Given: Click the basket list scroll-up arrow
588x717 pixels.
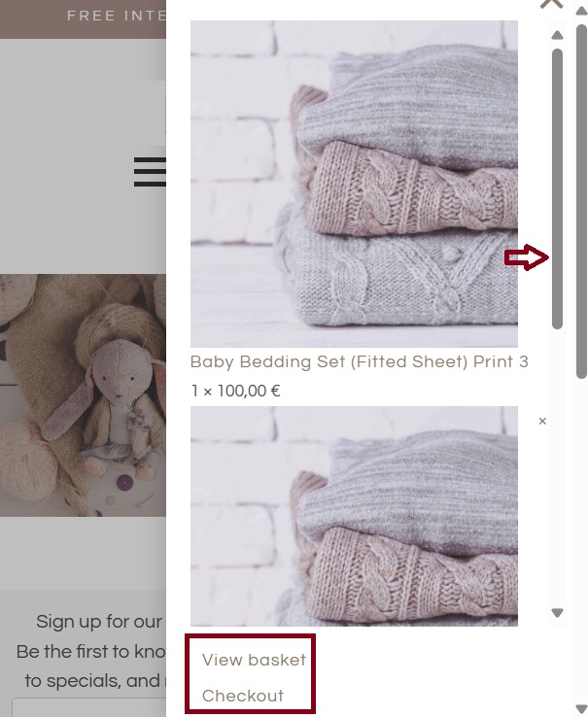Looking at the screenshot, I should pos(557,35).
